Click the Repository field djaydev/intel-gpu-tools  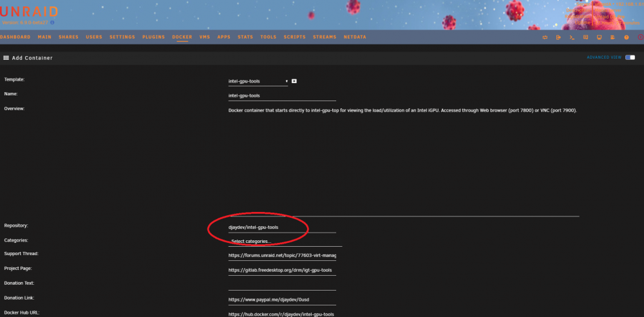(x=282, y=227)
